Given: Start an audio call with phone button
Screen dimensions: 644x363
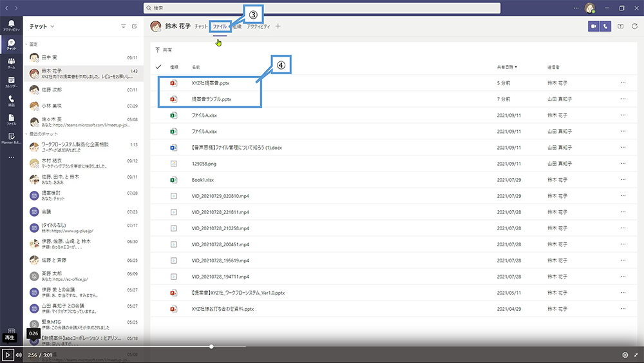Looking at the screenshot, I should tap(605, 26).
